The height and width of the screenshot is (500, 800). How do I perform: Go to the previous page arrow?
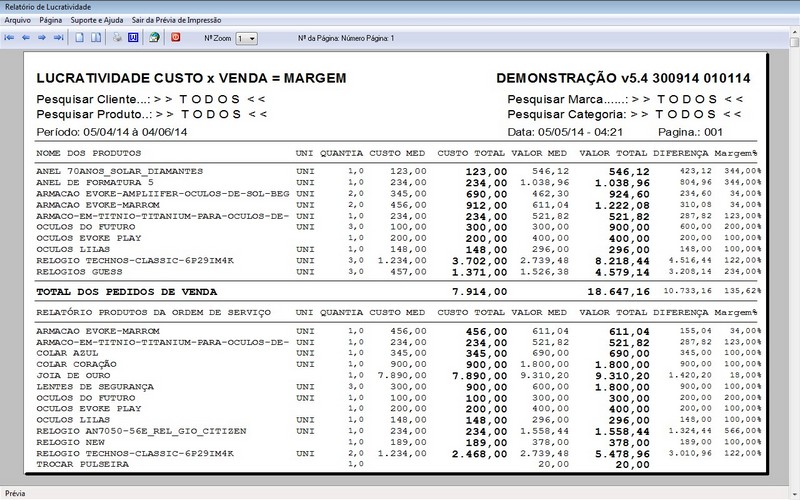point(26,38)
